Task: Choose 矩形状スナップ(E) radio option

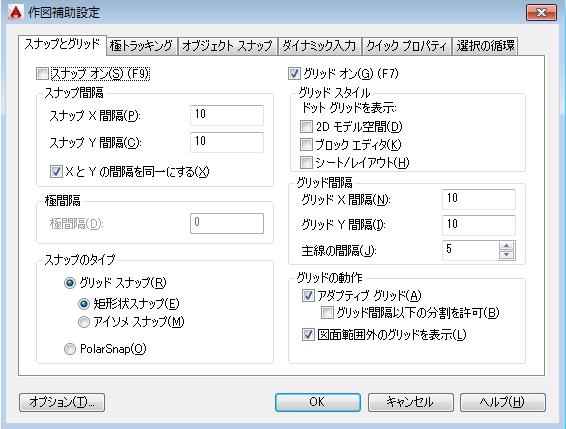Action: point(84,304)
